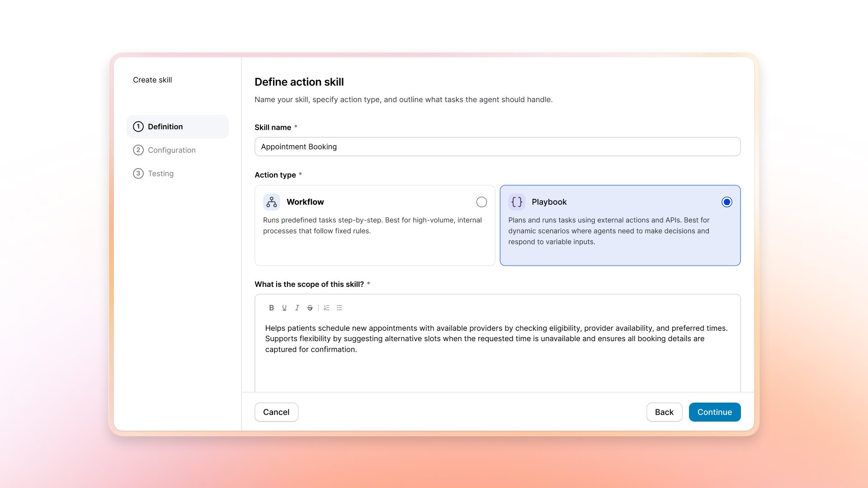868x488 pixels.
Task: Insert a bulleted list in editor
Action: [340, 308]
